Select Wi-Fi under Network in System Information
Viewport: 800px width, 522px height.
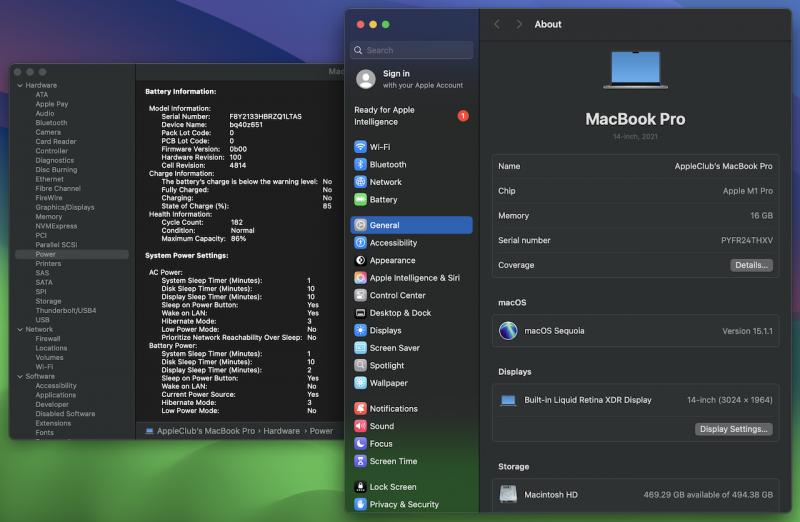coord(44,367)
